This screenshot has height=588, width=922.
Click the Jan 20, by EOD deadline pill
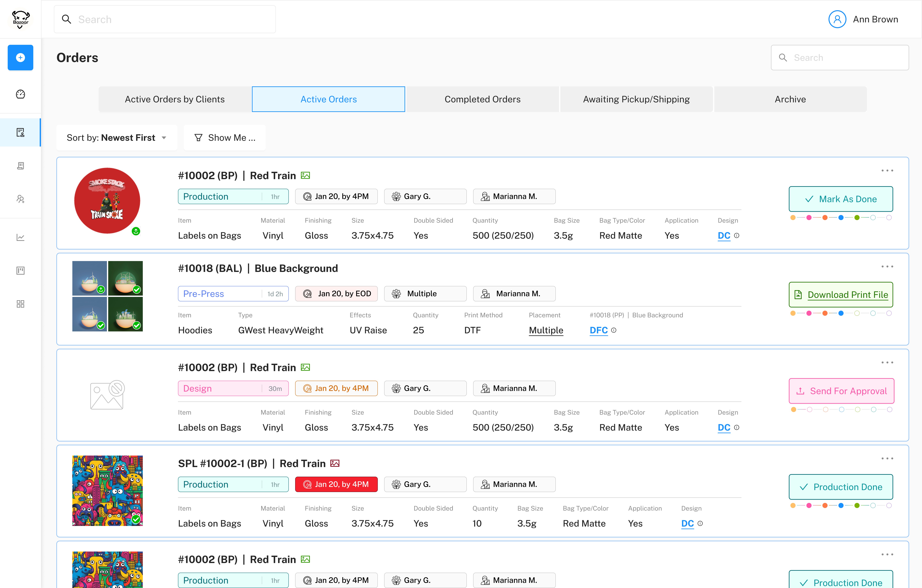tap(336, 294)
